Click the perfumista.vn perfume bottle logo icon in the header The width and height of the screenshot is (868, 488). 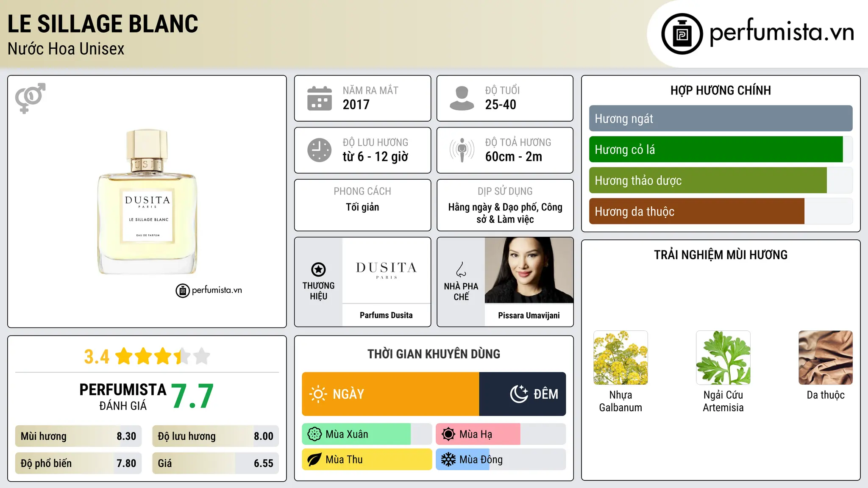coord(682,34)
